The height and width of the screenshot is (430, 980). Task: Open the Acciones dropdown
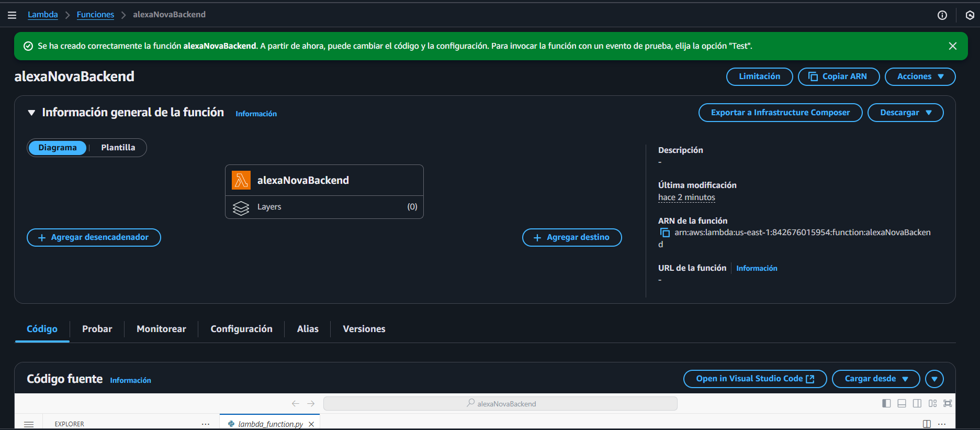click(919, 76)
